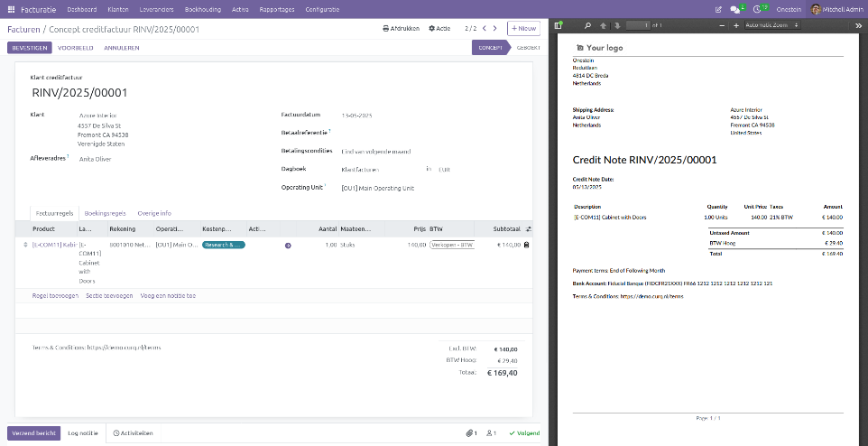Toggle the PDF viewer sidebar

coord(559,25)
